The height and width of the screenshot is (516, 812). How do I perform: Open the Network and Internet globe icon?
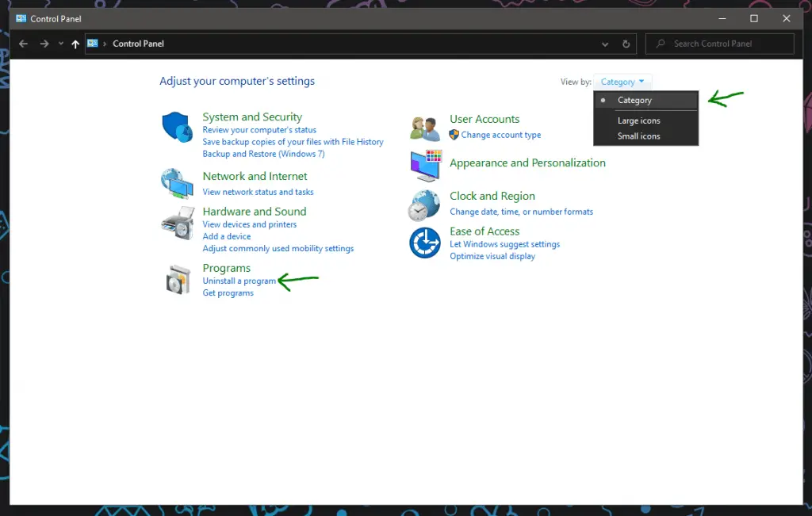coord(177,183)
